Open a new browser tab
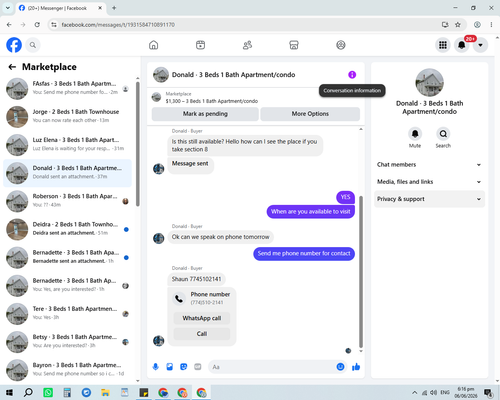The width and height of the screenshot is (500, 400). point(114,8)
